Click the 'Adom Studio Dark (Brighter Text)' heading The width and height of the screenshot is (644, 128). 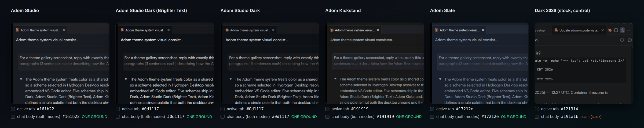coord(151,10)
